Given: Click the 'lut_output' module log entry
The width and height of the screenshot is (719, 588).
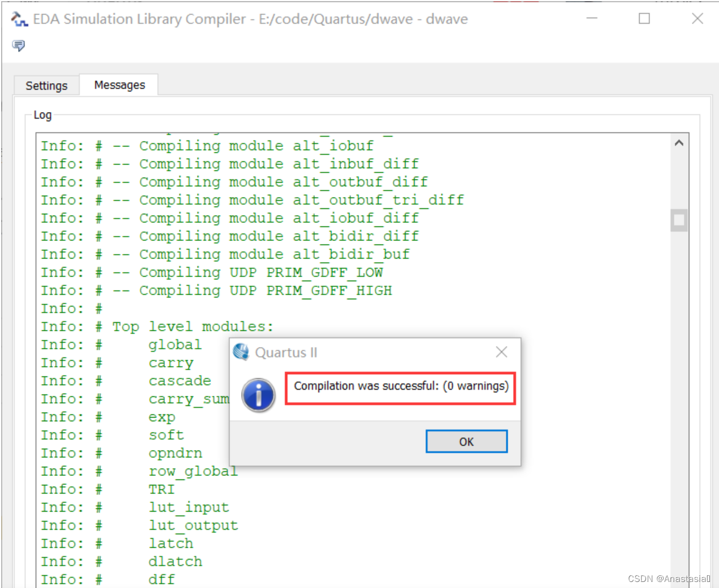Looking at the screenshot, I should 193,525.
